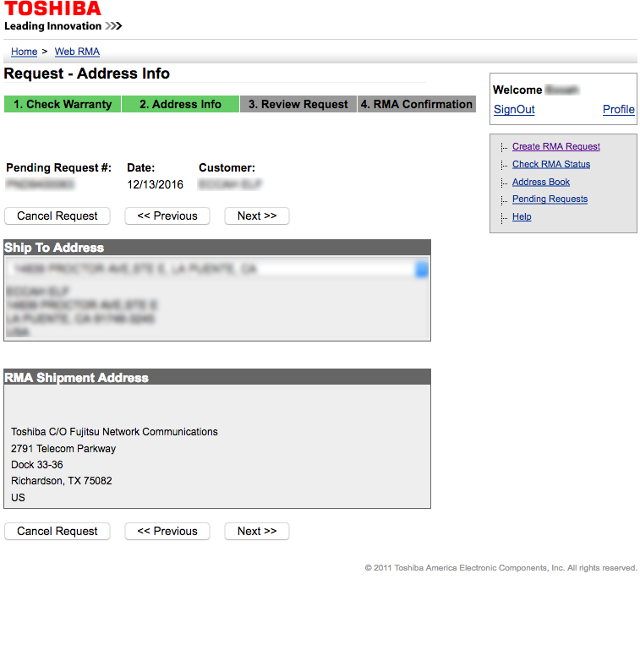This screenshot has height=672, width=640.
Task: Open the Web RMA breadcrumb link
Action: 77,52
